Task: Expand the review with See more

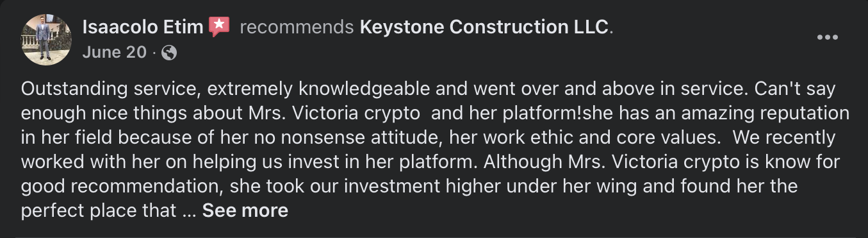Action: click(x=245, y=210)
